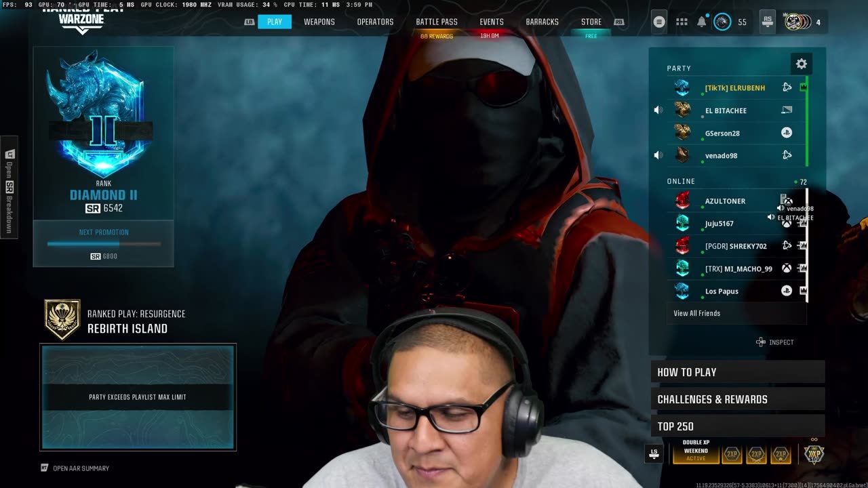Open the EVENTS tab
The width and height of the screenshot is (868, 488).
492,22
